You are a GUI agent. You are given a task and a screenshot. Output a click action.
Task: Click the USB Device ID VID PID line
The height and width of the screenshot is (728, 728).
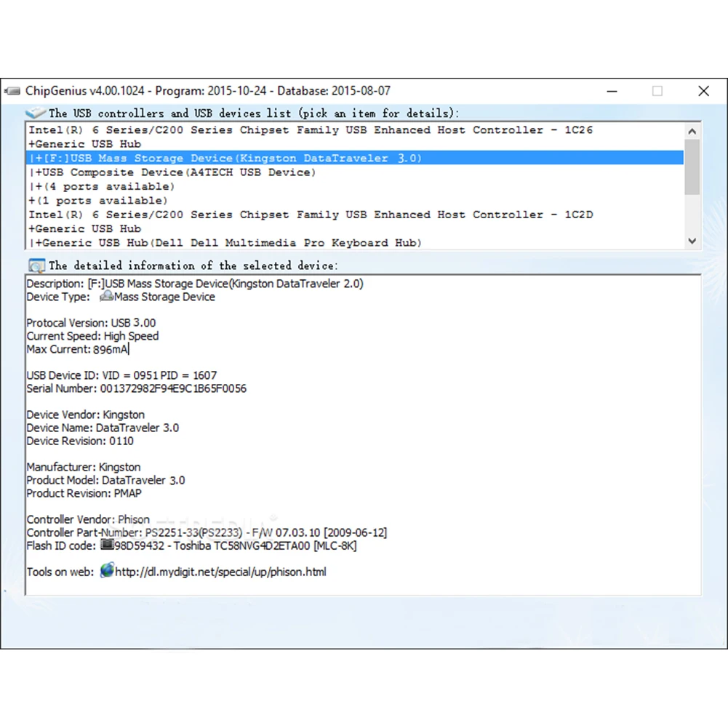pyautogui.click(x=121, y=375)
